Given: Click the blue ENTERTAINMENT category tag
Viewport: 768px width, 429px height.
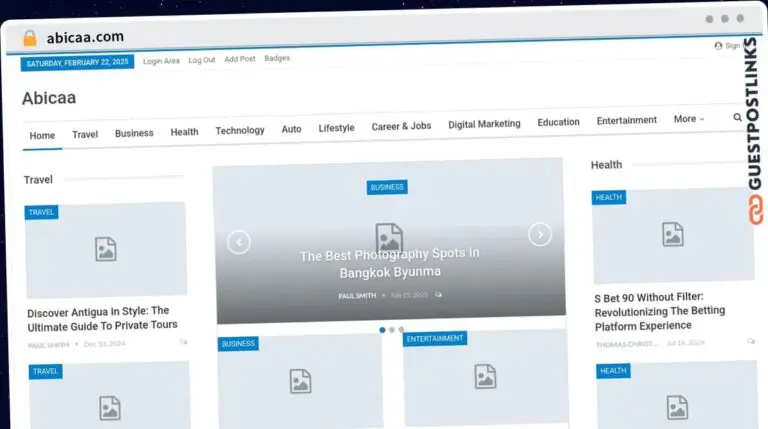Looking at the screenshot, I should 435,339.
